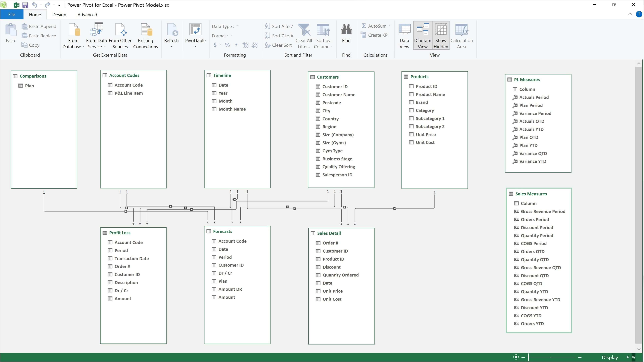Click the blue Help question mark
Viewport: 644px width, 362px height.
click(639, 14)
